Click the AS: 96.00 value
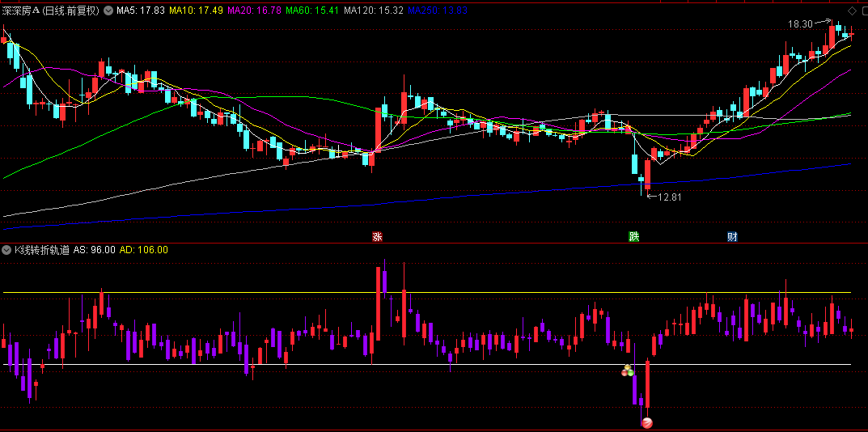868x432 pixels. pyautogui.click(x=94, y=250)
